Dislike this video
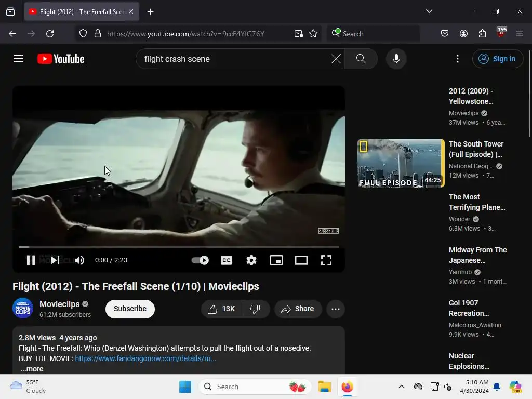This screenshot has width=532, height=399. pyautogui.click(x=256, y=309)
